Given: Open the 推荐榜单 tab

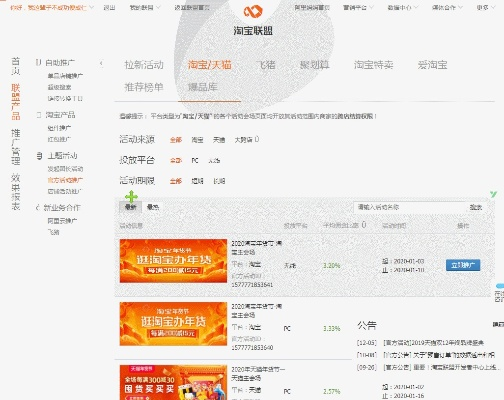Looking at the screenshot, I should coord(144,87).
